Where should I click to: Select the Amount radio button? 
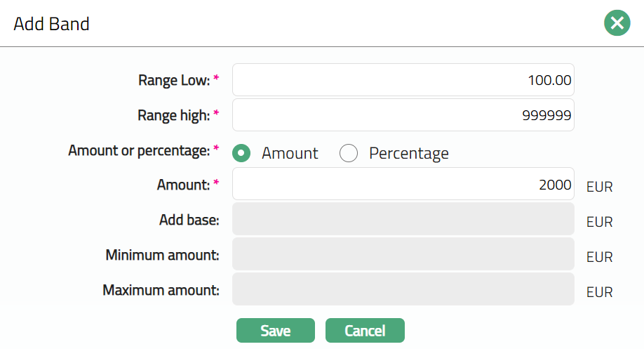pos(242,153)
